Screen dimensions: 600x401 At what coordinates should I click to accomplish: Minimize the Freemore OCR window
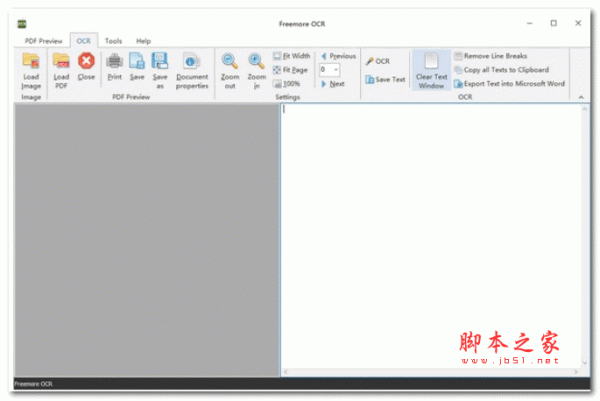(530, 23)
